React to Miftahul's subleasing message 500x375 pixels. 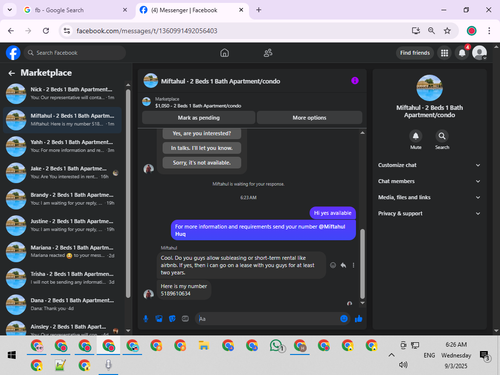coord(333,265)
